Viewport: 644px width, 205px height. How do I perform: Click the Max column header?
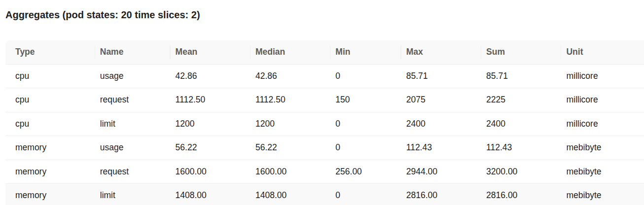[415, 52]
